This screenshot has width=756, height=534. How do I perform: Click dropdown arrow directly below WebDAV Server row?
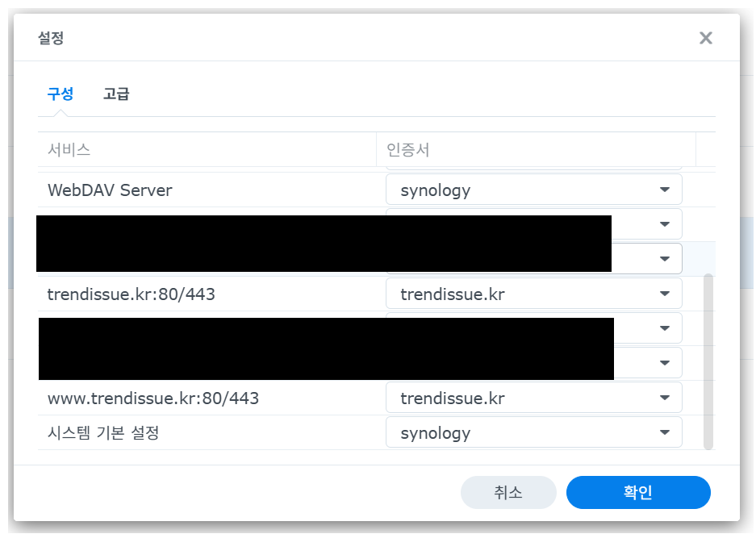[664, 224]
